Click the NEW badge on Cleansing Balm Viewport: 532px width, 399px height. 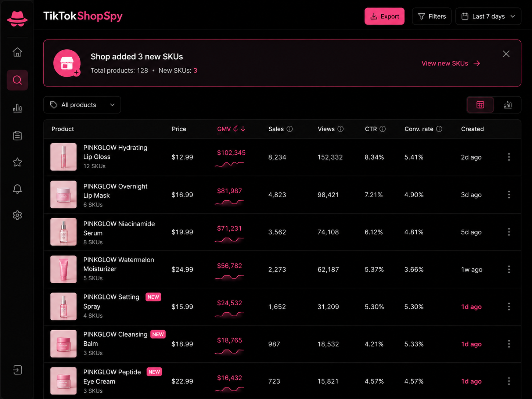158,334
